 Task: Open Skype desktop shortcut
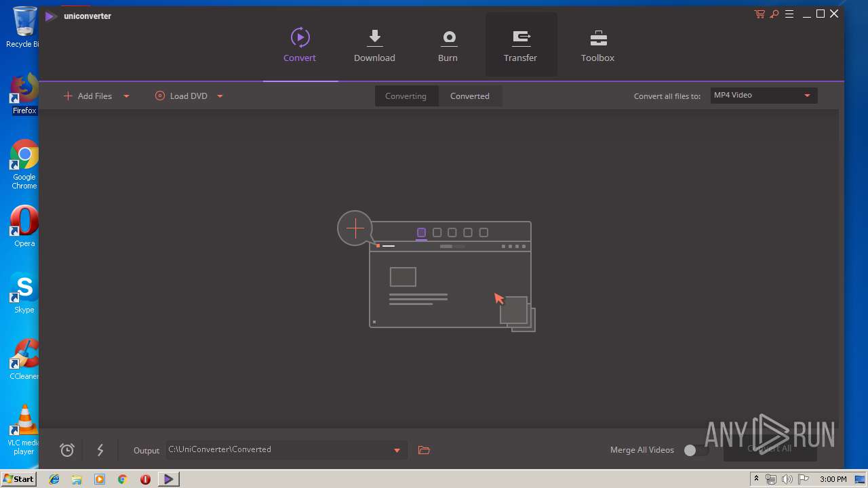[24, 293]
